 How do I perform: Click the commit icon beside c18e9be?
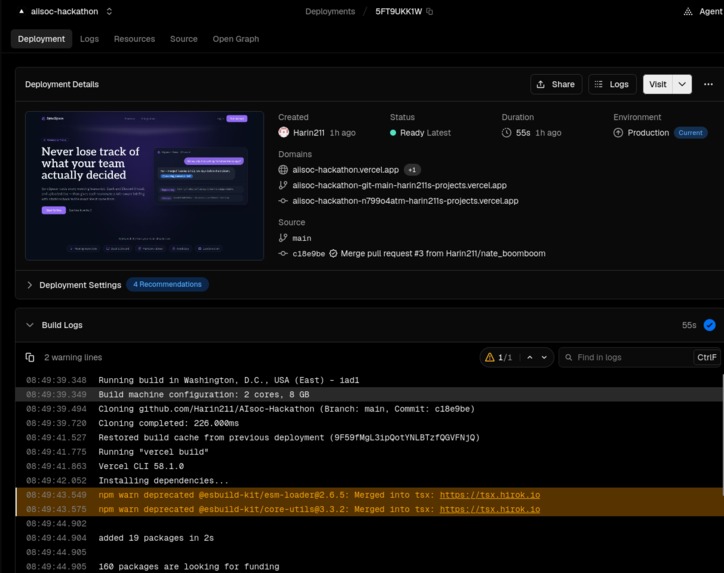pyautogui.click(x=283, y=253)
